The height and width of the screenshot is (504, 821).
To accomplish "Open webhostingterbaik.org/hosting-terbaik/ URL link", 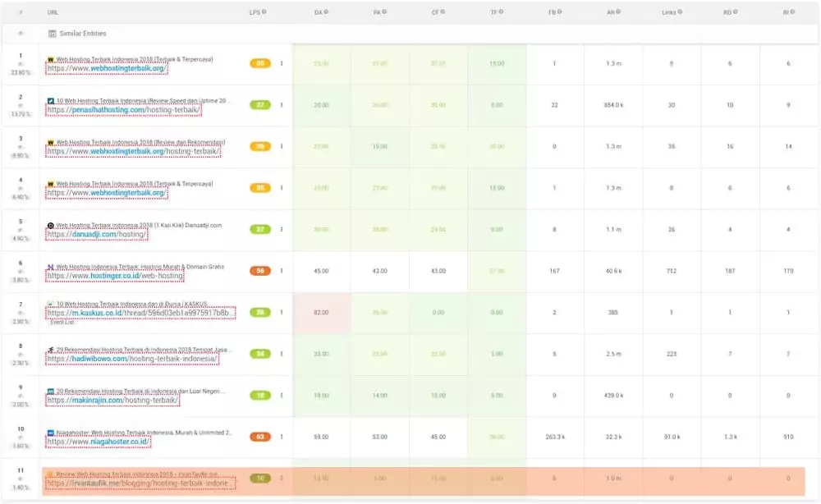I will click(x=133, y=151).
